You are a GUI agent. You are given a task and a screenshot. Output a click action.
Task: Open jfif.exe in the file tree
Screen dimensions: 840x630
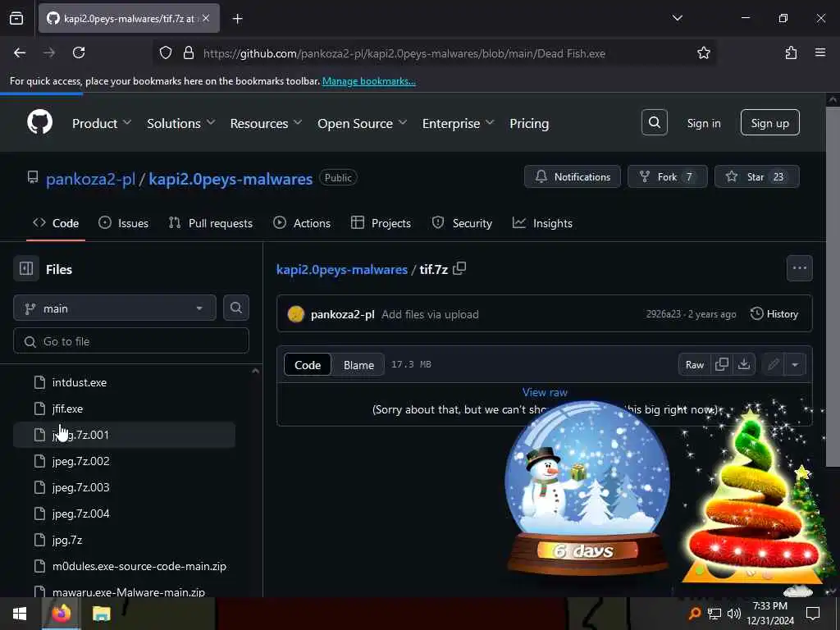pos(67,409)
